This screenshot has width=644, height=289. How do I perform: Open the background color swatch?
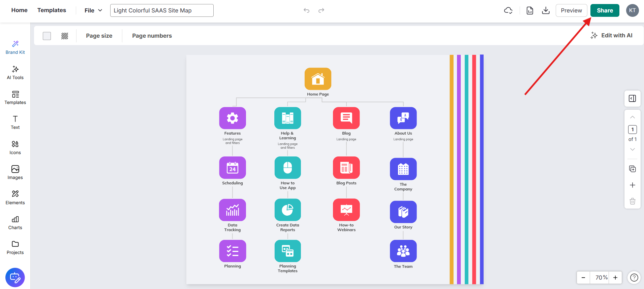tap(47, 36)
